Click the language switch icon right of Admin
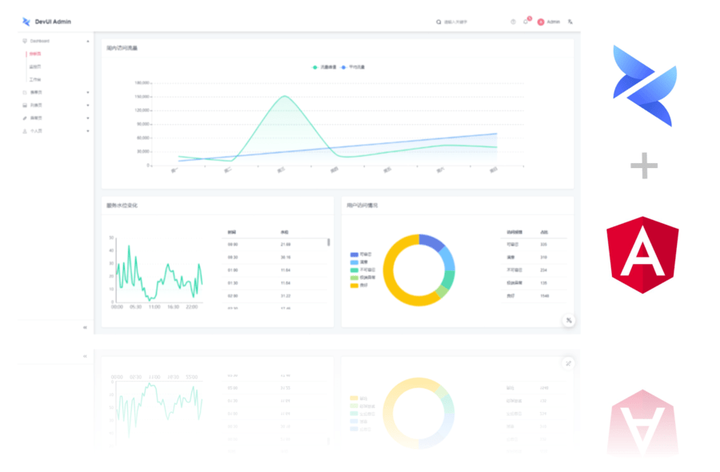 pos(570,22)
